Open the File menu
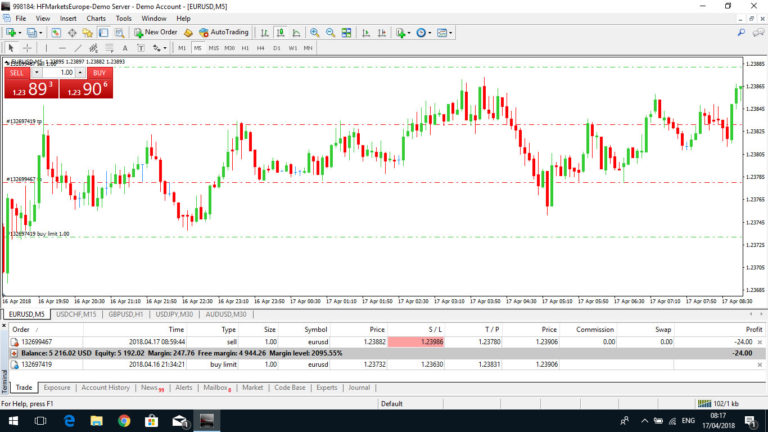The height and width of the screenshot is (432, 768). coord(21,19)
